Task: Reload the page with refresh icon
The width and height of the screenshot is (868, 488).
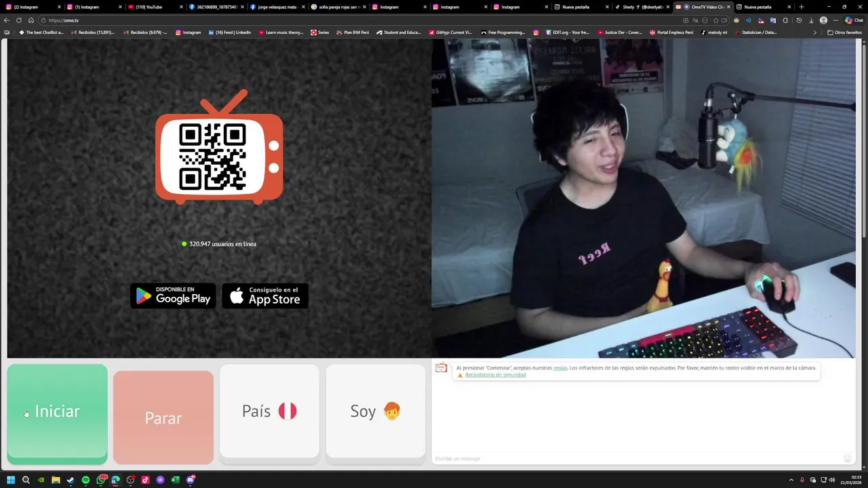Action: [19, 20]
